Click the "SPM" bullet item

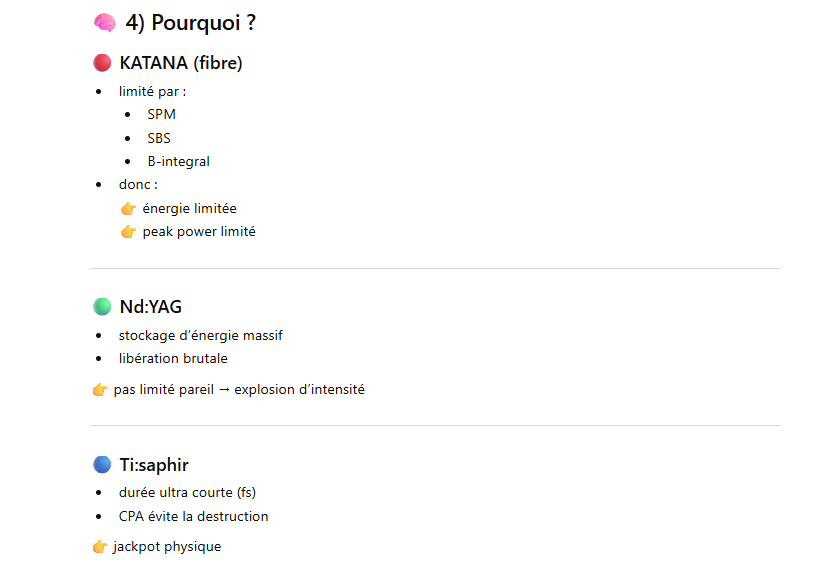(161, 114)
